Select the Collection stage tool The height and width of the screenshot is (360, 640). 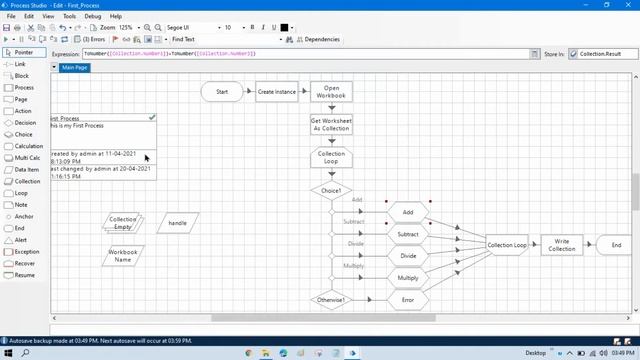[22, 181]
